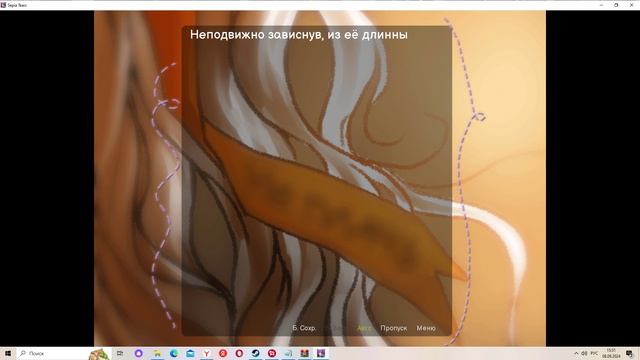Show hidden system tray icons

[x=576, y=353]
